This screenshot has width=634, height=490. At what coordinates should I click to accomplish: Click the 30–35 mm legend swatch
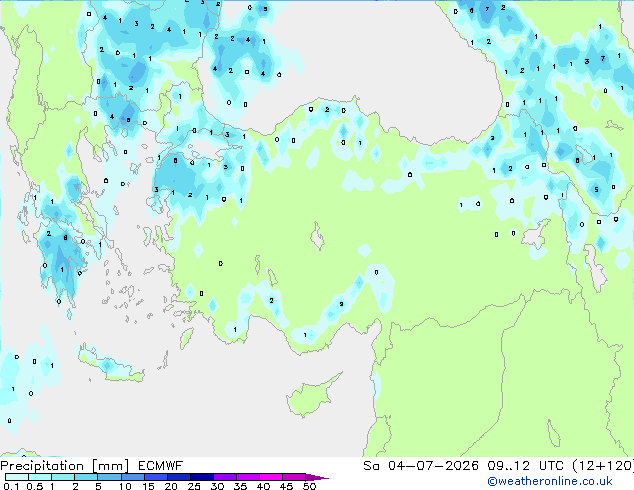click(x=224, y=477)
